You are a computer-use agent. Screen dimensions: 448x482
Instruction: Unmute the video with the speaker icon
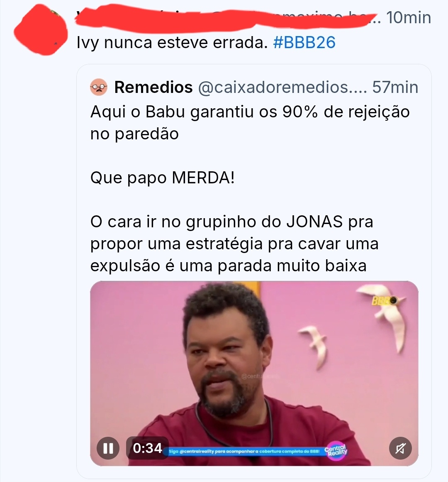[400, 448]
